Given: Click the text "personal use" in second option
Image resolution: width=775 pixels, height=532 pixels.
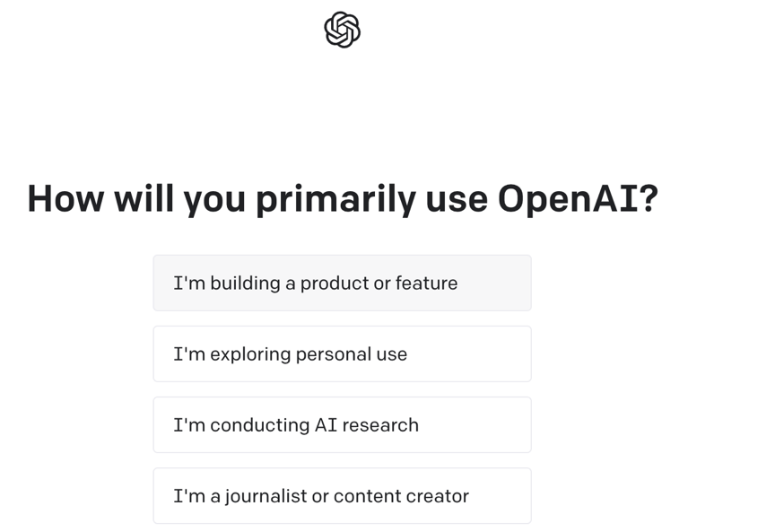Looking at the screenshot, I should [352, 355].
